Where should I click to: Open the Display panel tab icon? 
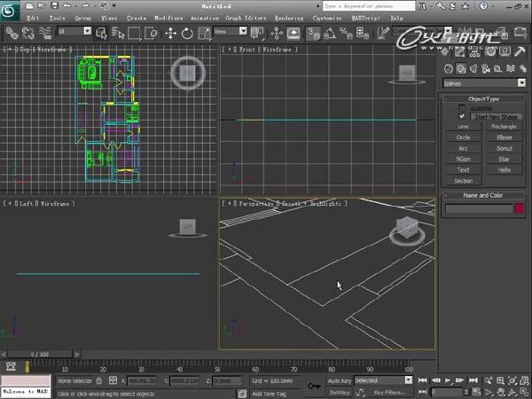pos(505,52)
